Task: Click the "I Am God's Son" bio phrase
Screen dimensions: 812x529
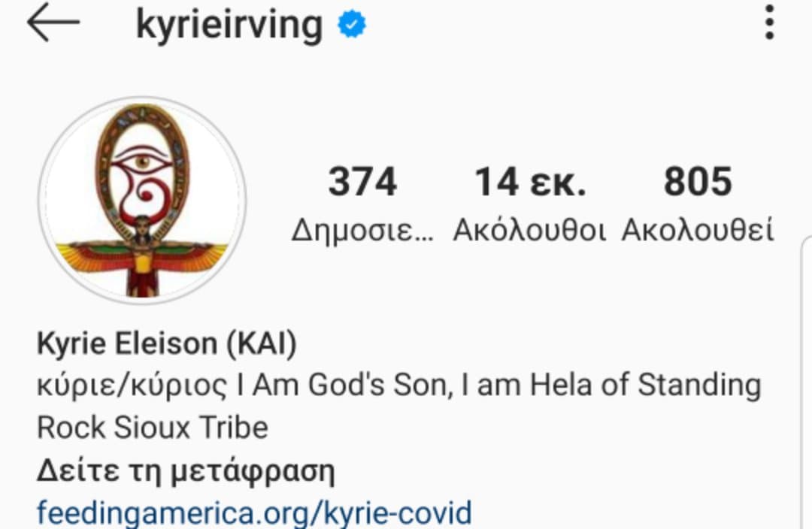Action: (x=344, y=385)
